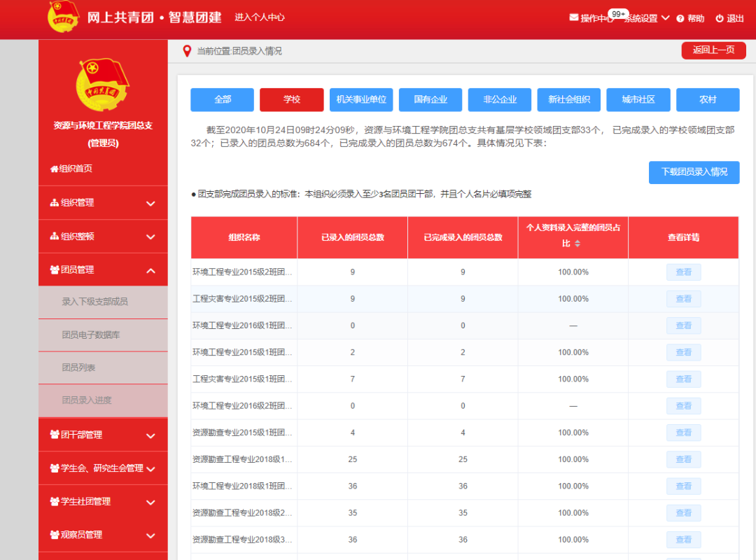Expand the 组织管理 sidebar menu
The height and width of the screenshot is (560, 756).
pos(150,203)
